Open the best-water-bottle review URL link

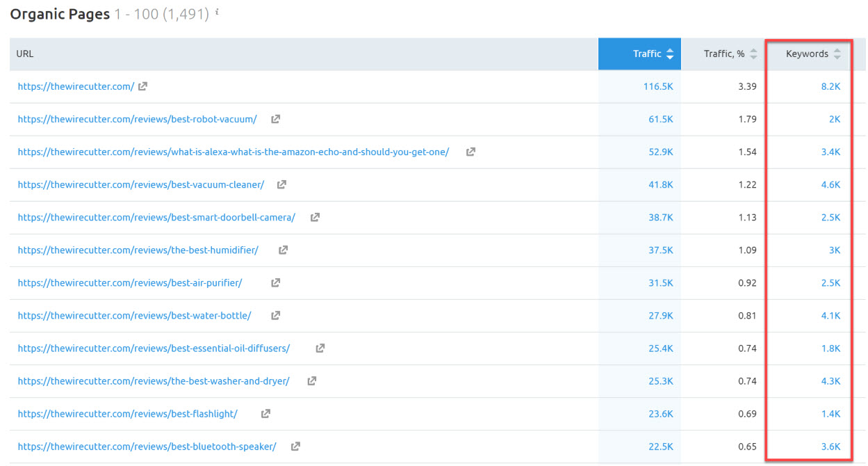tap(134, 316)
